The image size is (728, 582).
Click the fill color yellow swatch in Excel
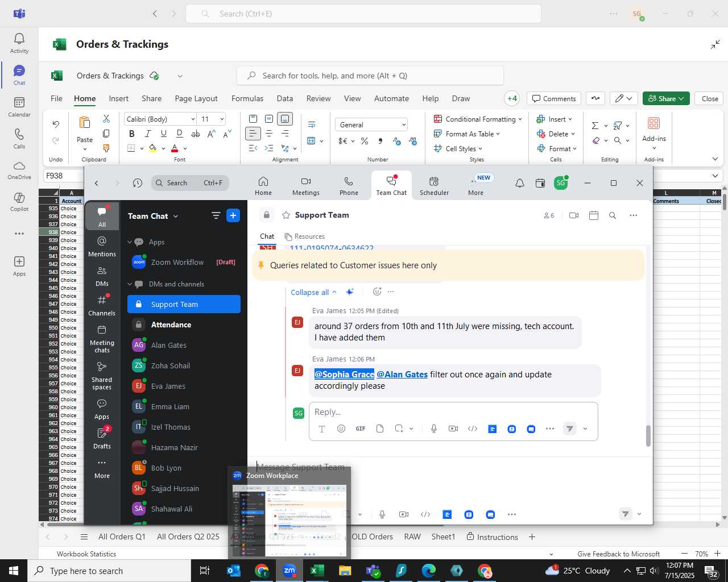point(152,148)
